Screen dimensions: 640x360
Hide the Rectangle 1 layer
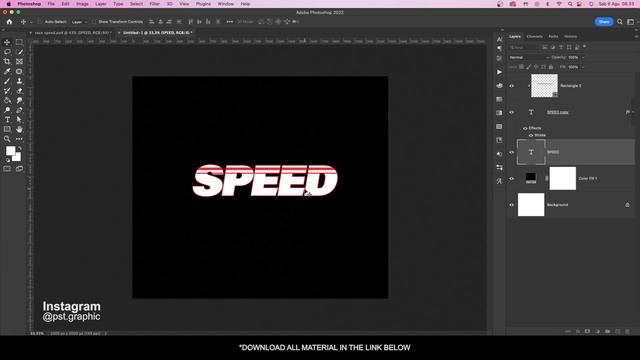pos(511,86)
